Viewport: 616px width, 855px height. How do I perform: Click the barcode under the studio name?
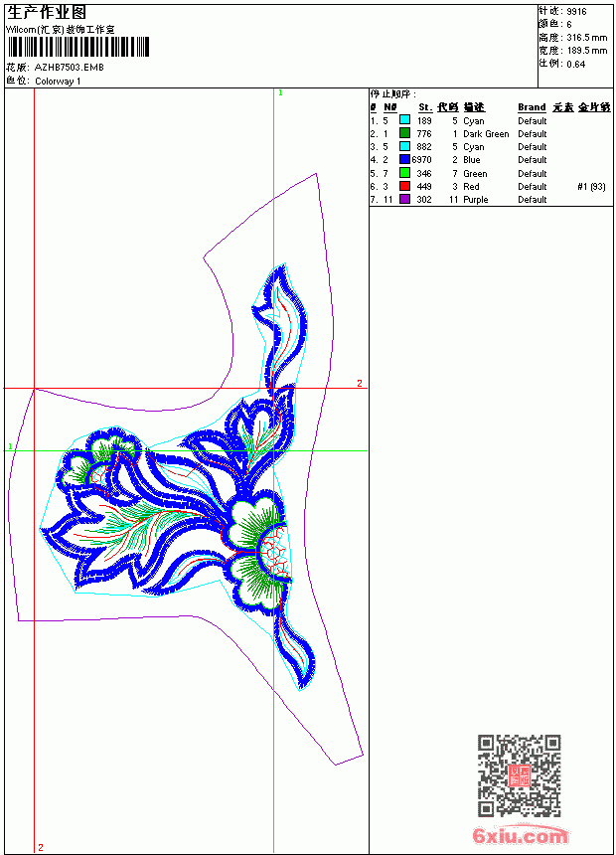click(x=77, y=47)
